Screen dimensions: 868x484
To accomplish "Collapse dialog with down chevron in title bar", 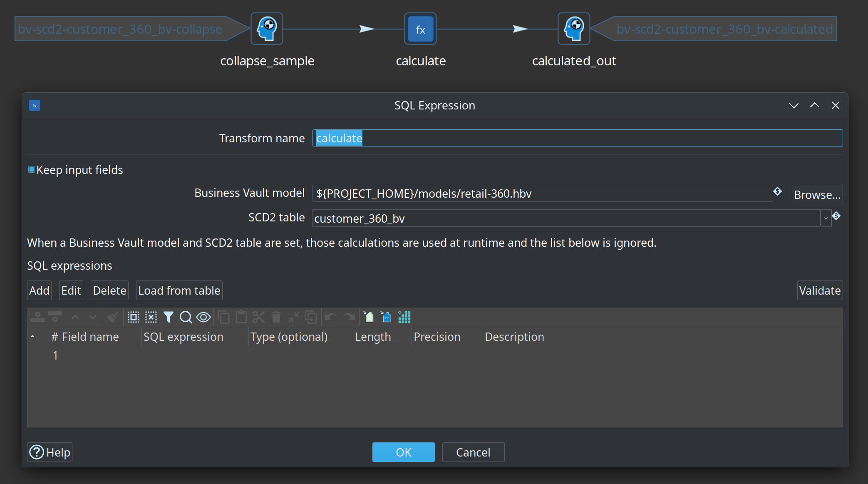I will point(794,105).
